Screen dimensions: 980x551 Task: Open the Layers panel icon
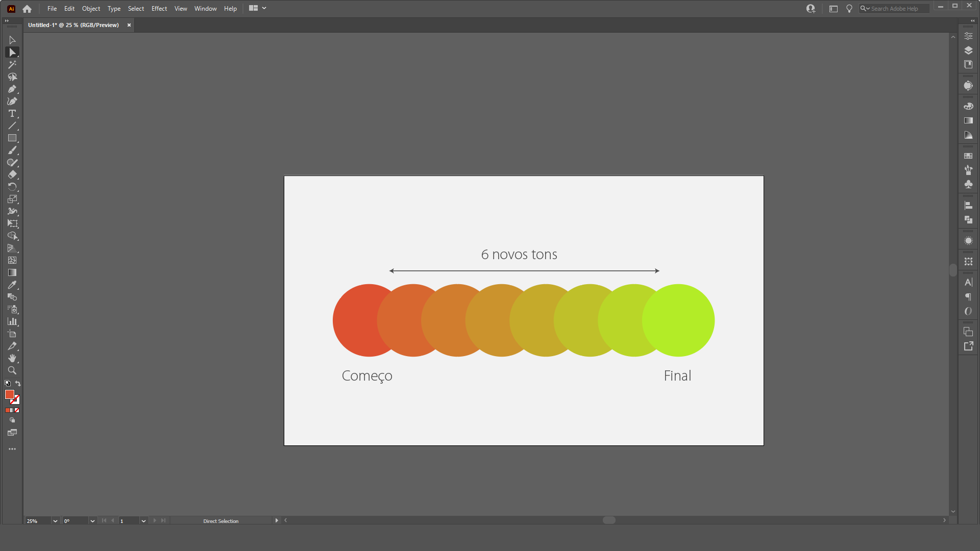click(x=968, y=51)
